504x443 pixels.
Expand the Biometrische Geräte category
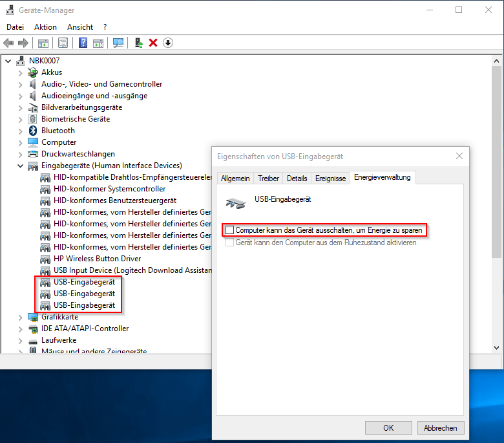click(21, 120)
